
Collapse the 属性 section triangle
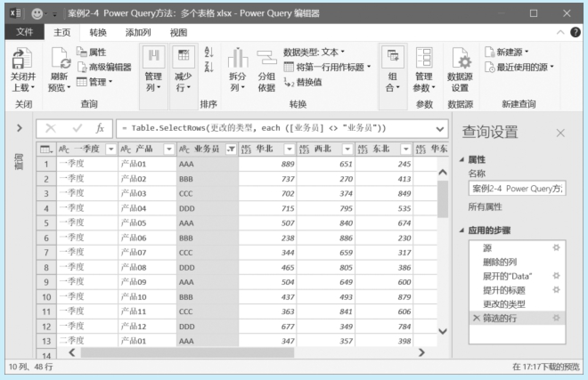pyautogui.click(x=462, y=160)
